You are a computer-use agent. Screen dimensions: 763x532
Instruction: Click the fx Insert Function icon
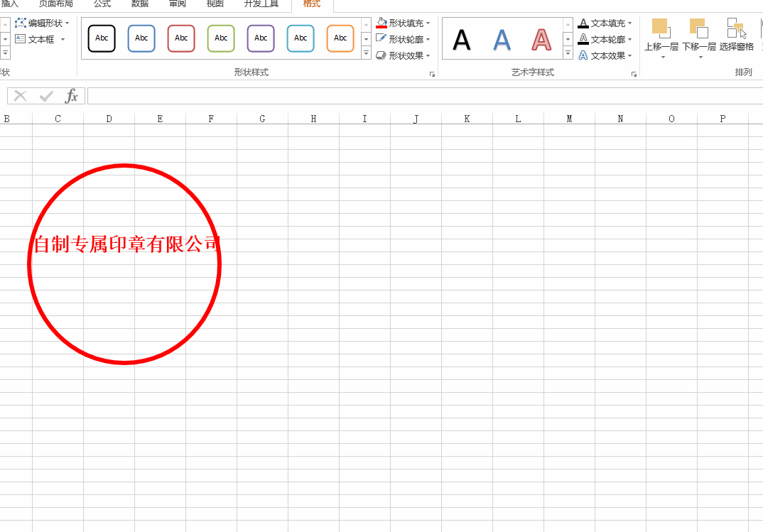[72, 95]
